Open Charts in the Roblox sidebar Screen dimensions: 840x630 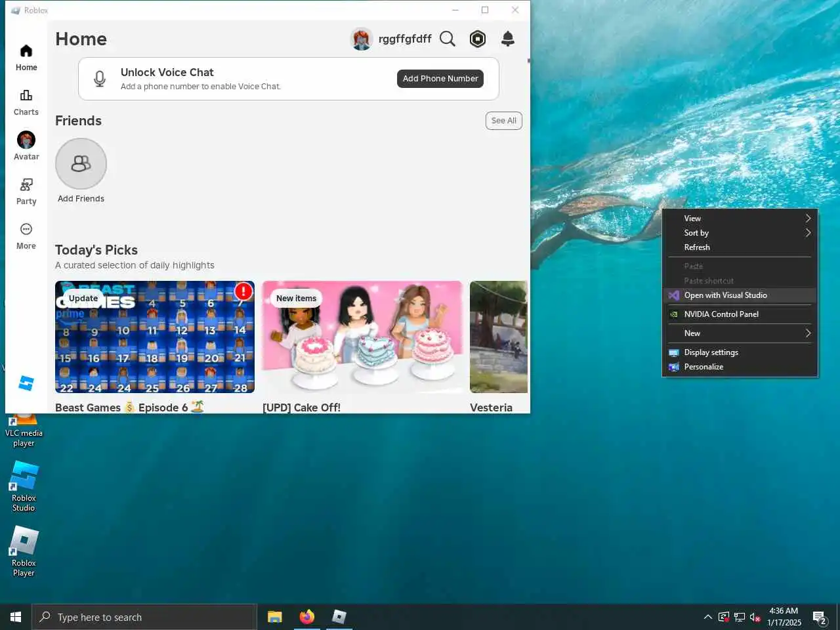pos(26,102)
